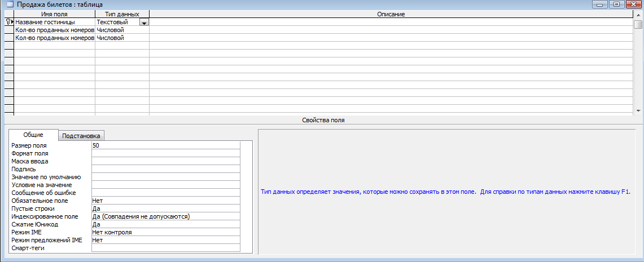Click the Имя поля column header
This screenshot has width=644, height=262.
tap(55, 14)
